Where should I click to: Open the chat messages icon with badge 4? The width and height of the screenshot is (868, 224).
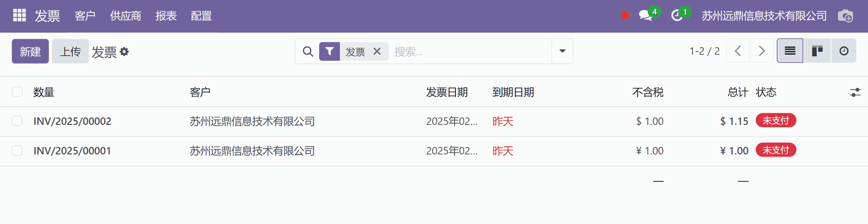[646, 16]
